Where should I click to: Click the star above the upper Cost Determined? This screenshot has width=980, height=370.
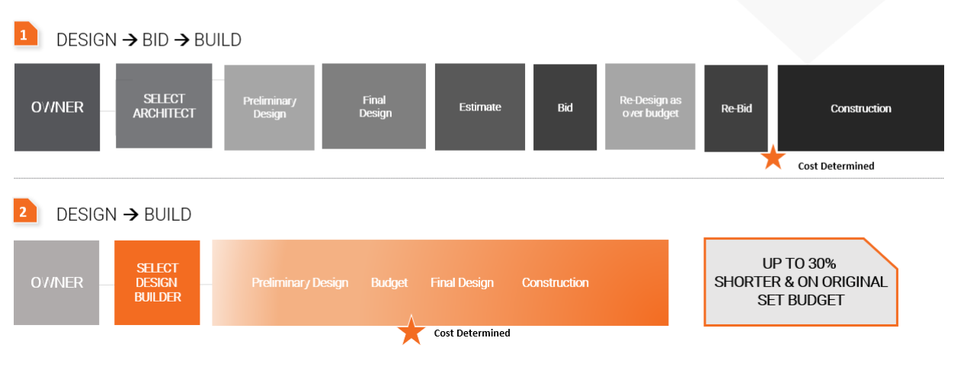pyautogui.click(x=773, y=158)
